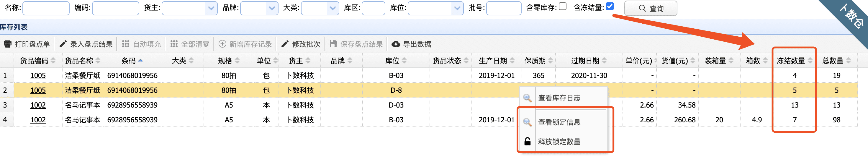The height and width of the screenshot is (159, 868).
Task: Click the grid icon for 全部清零
Action: pos(174,44)
